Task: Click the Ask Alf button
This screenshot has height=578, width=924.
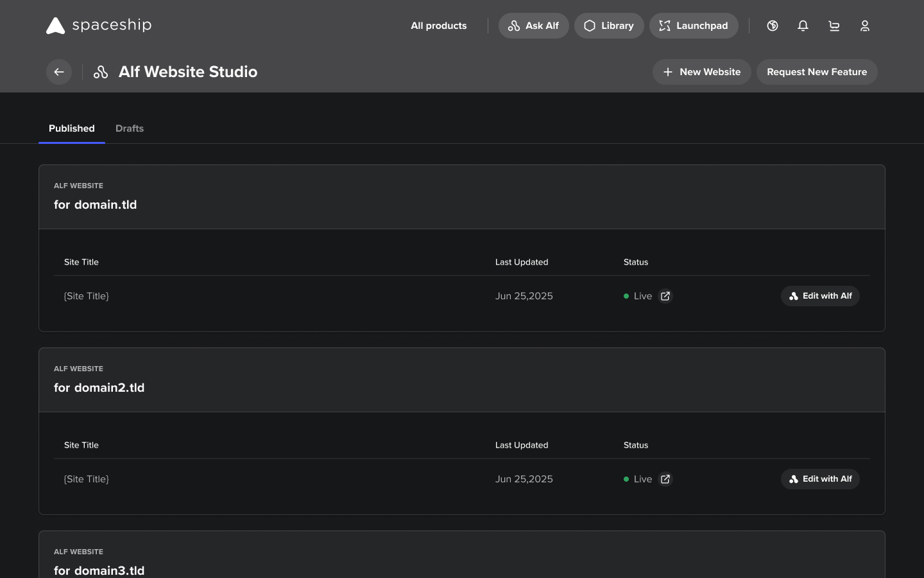Action: tap(533, 26)
